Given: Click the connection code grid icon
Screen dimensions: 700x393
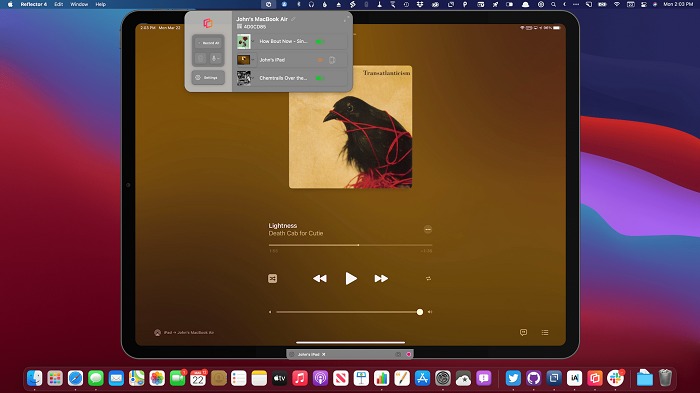Looking at the screenshot, I should click(239, 26).
